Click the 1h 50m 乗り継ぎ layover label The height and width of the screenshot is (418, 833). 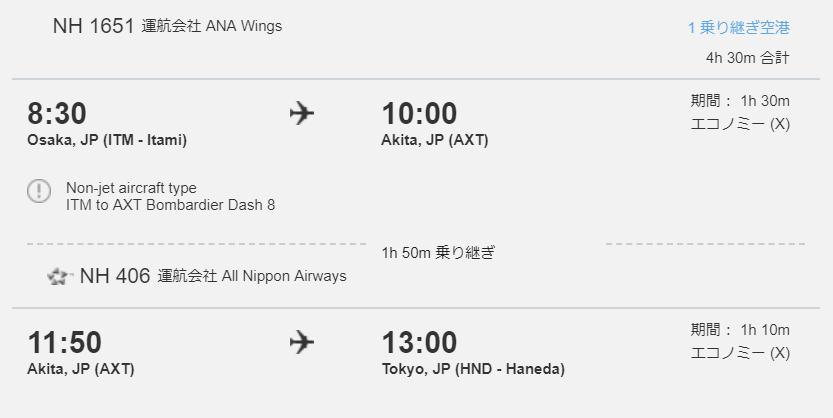438,252
